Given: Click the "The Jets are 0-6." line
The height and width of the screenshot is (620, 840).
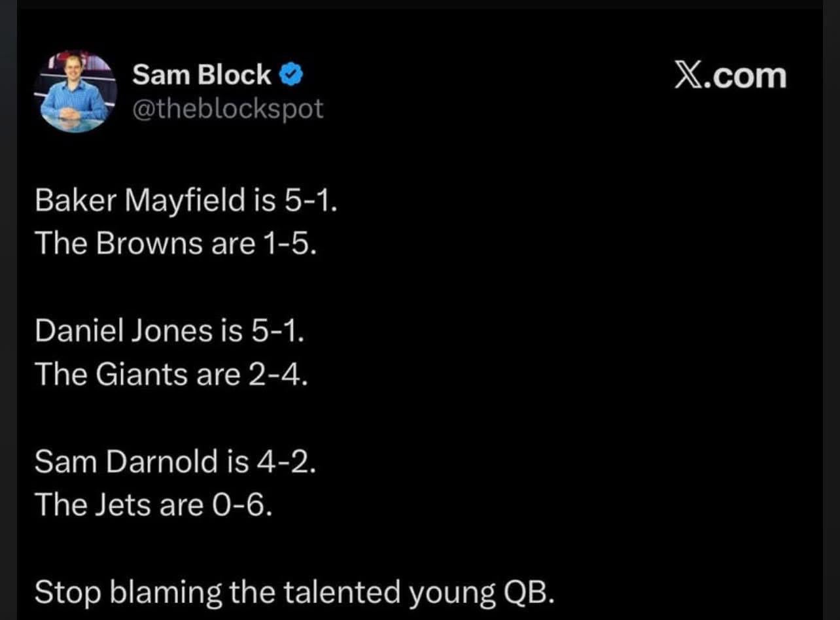Looking at the screenshot, I should (153, 504).
